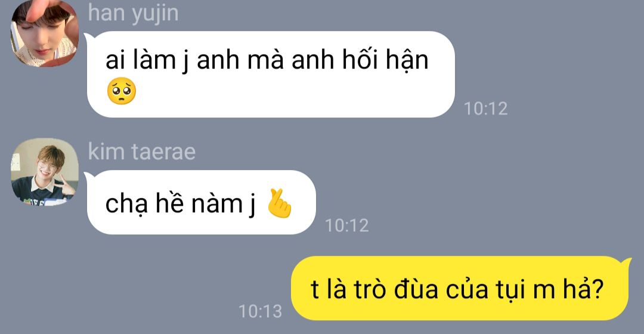Click the letter "j" before the finger heart emoji
644x334 pixels.
click(252, 204)
